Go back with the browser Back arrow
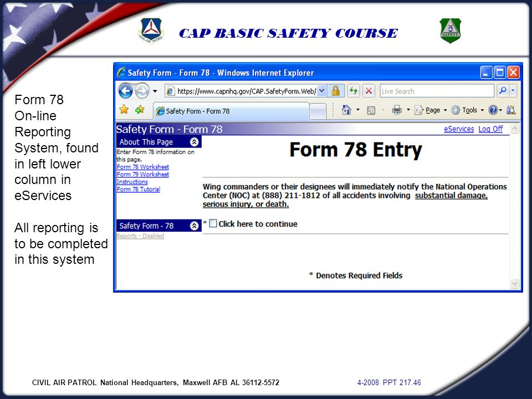This screenshot has height=399, width=532. (x=125, y=91)
